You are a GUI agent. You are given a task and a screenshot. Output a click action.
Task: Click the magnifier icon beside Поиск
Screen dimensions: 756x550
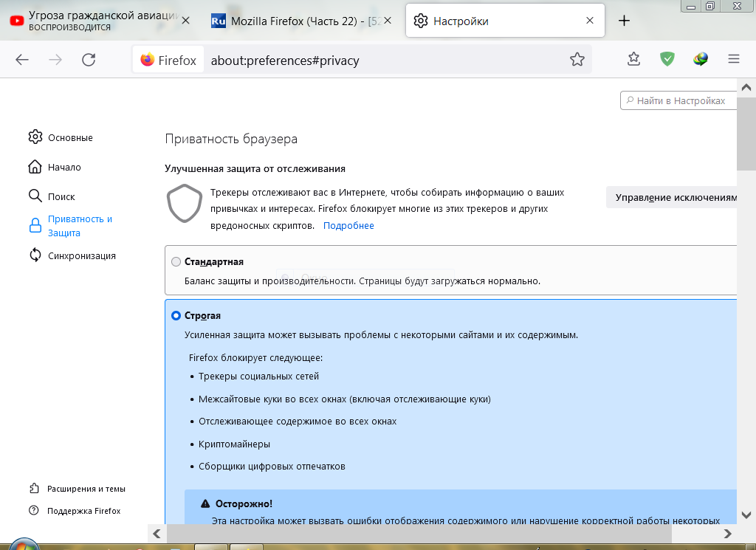[35, 196]
